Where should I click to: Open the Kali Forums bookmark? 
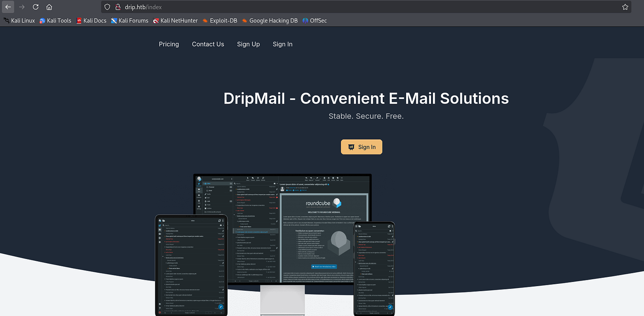(x=129, y=20)
